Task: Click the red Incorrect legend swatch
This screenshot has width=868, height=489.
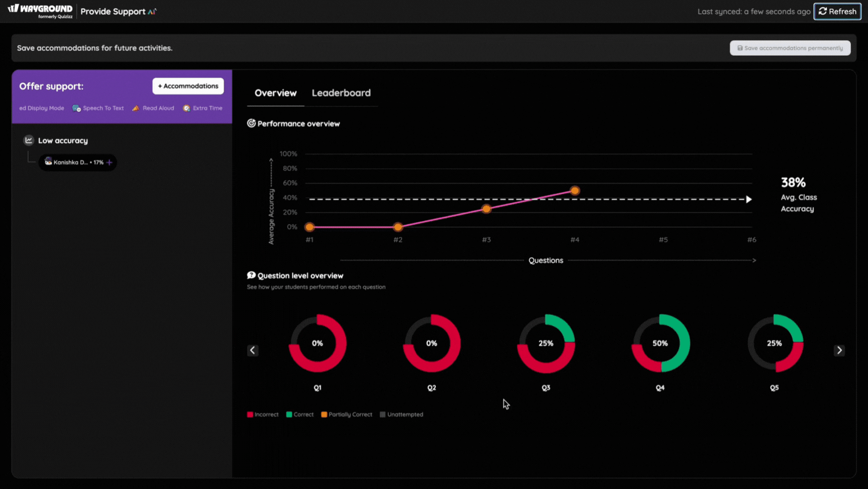Action: [250, 414]
